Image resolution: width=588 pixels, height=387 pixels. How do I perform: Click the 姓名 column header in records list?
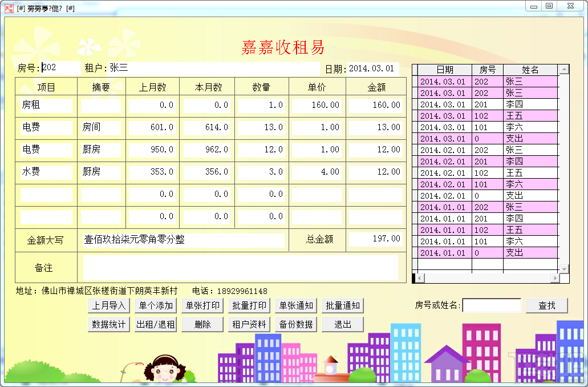click(x=530, y=70)
